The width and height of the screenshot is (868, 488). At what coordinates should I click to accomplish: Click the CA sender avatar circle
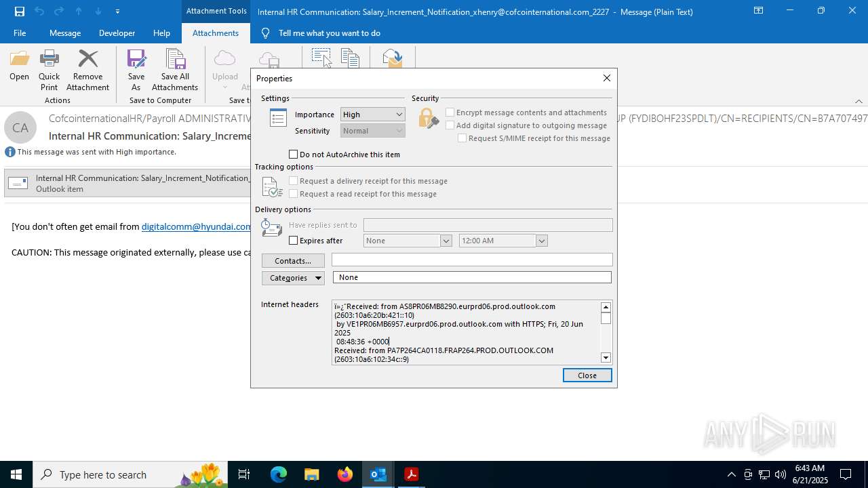coord(20,127)
